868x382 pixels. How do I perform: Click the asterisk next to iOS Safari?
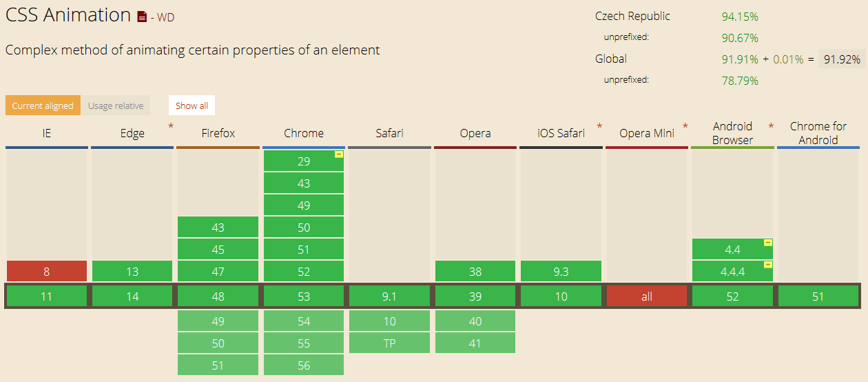(599, 126)
